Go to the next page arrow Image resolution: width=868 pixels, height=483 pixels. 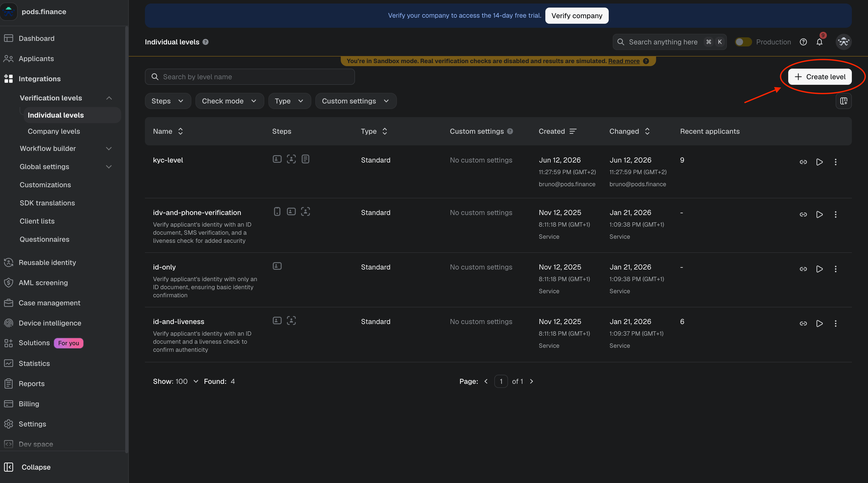coord(531,381)
